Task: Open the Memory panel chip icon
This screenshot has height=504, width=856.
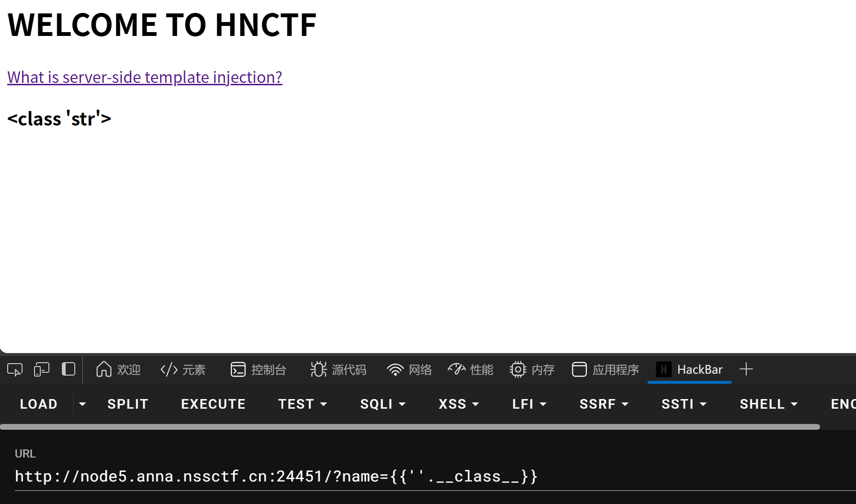Action: [518, 369]
